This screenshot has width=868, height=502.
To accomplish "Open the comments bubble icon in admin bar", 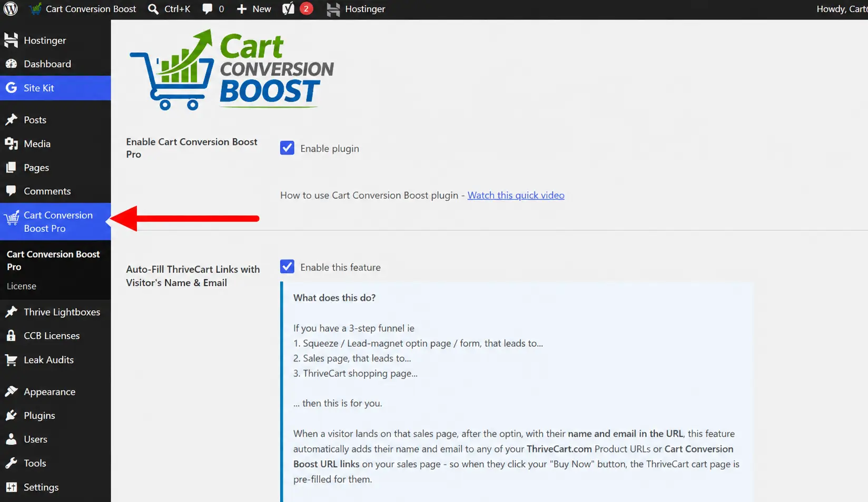I will (208, 9).
